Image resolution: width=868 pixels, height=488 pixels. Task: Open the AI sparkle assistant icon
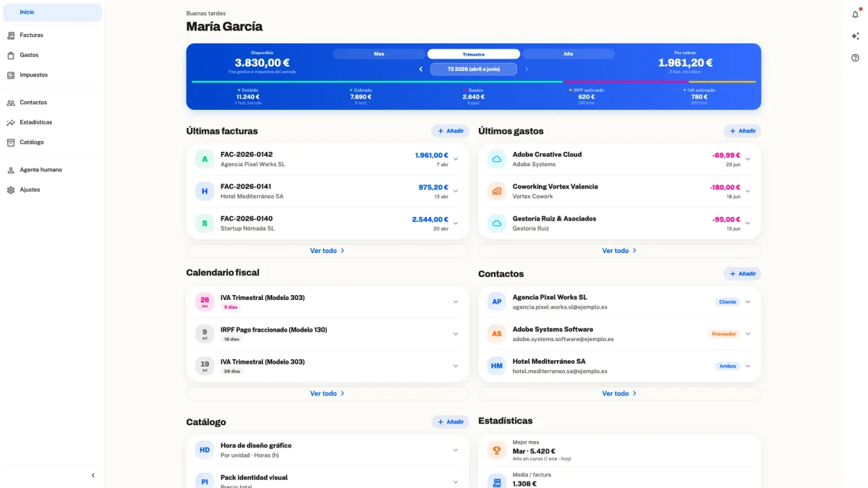(x=855, y=36)
